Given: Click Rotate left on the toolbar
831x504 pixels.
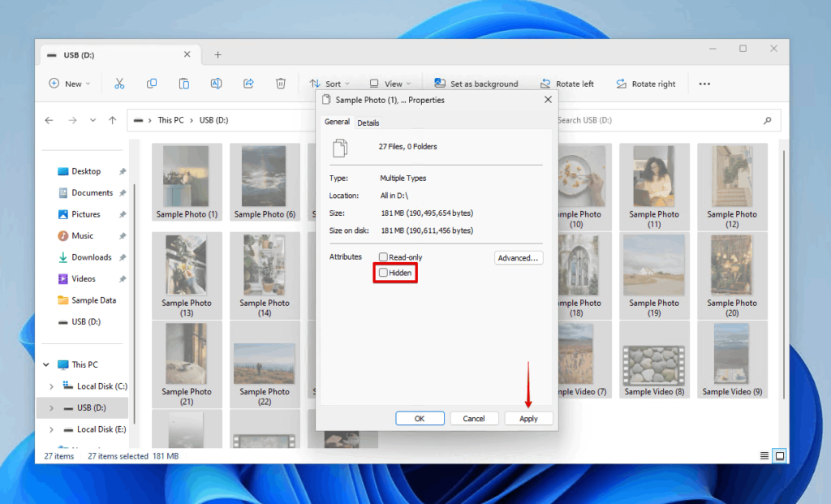Looking at the screenshot, I should pyautogui.click(x=568, y=84).
